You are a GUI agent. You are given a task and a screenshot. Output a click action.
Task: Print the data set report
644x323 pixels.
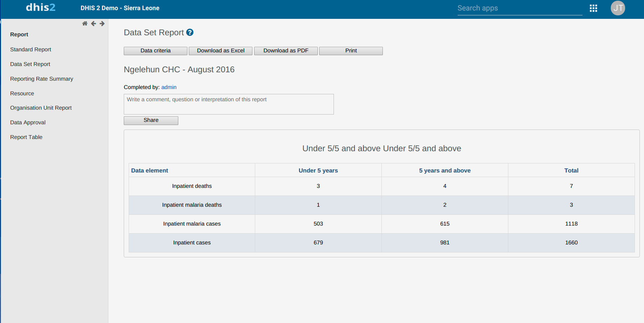351,51
